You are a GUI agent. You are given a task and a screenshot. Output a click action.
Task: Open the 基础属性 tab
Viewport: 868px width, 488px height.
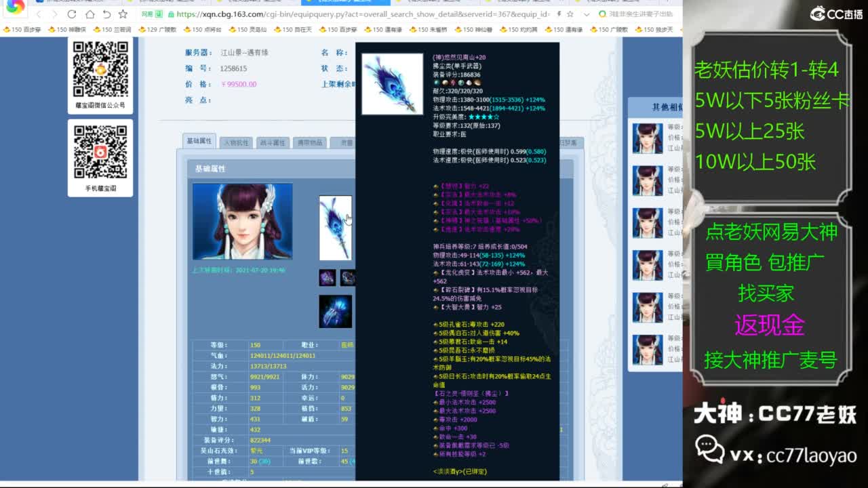[199, 141]
